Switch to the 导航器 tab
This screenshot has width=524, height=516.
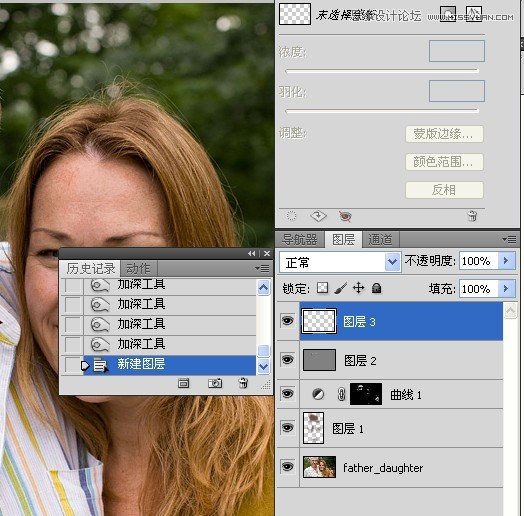[x=299, y=239]
